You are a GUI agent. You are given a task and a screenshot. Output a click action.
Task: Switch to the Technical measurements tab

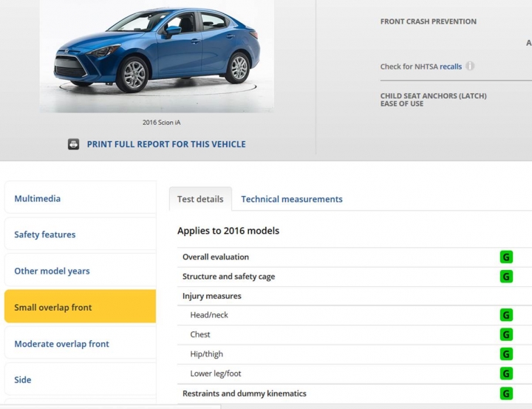click(292, 199)
